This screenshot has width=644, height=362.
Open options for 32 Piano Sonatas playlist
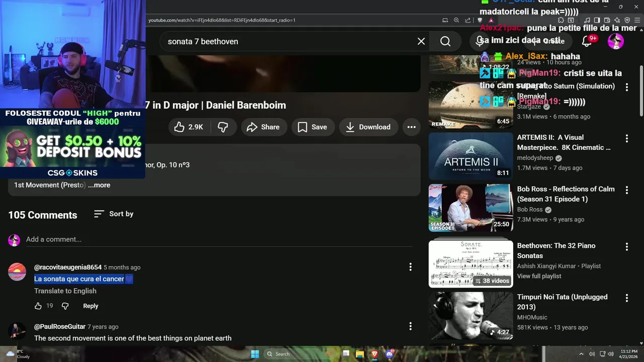coord(627,247)
